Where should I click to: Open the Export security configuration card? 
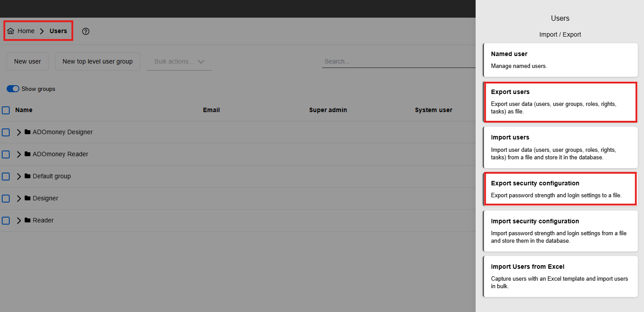[560, 188]
